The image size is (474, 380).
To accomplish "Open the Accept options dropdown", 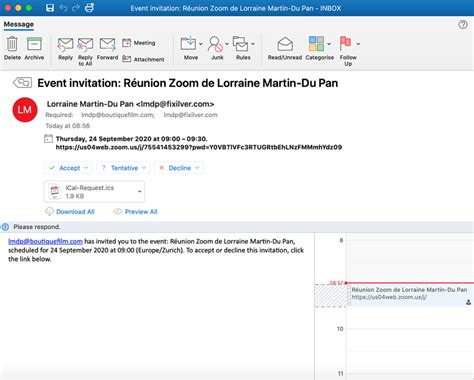I will (x=86, y=168).
